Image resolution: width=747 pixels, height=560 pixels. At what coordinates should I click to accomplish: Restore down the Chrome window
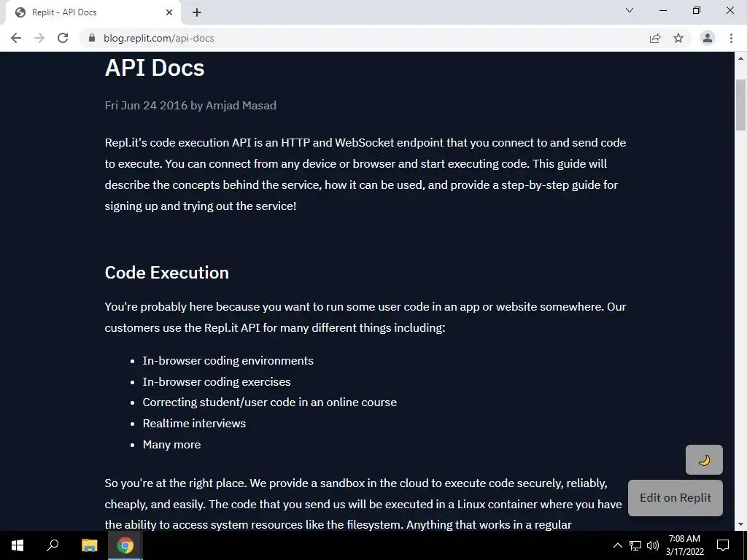[x=697, y=10]
